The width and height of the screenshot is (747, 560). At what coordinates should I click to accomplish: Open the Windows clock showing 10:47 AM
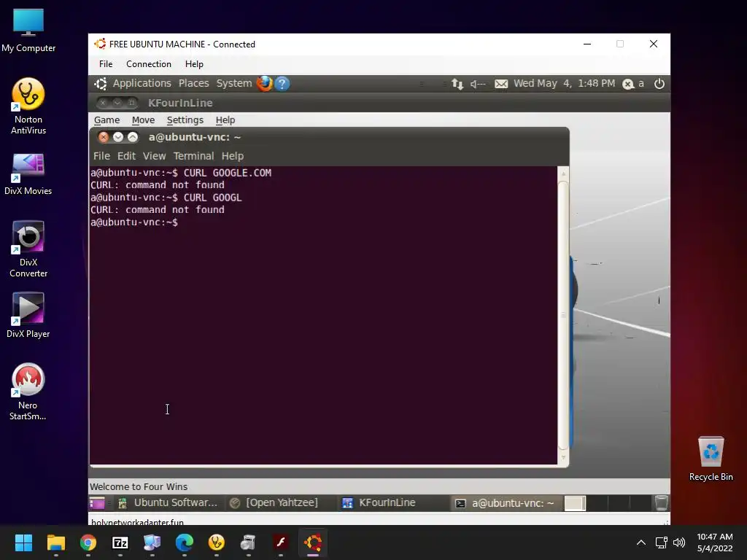point(715,542)
